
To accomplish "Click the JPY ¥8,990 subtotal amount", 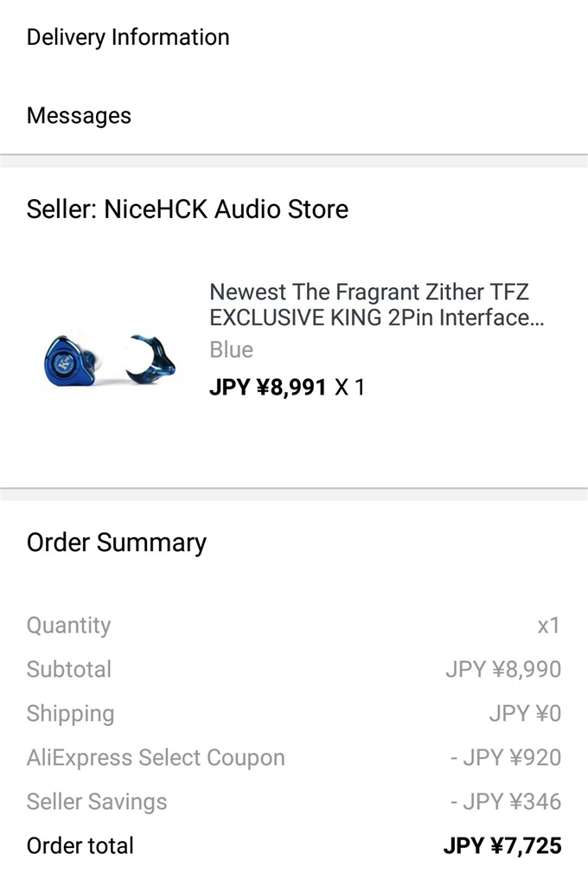I will pos(503,670).
